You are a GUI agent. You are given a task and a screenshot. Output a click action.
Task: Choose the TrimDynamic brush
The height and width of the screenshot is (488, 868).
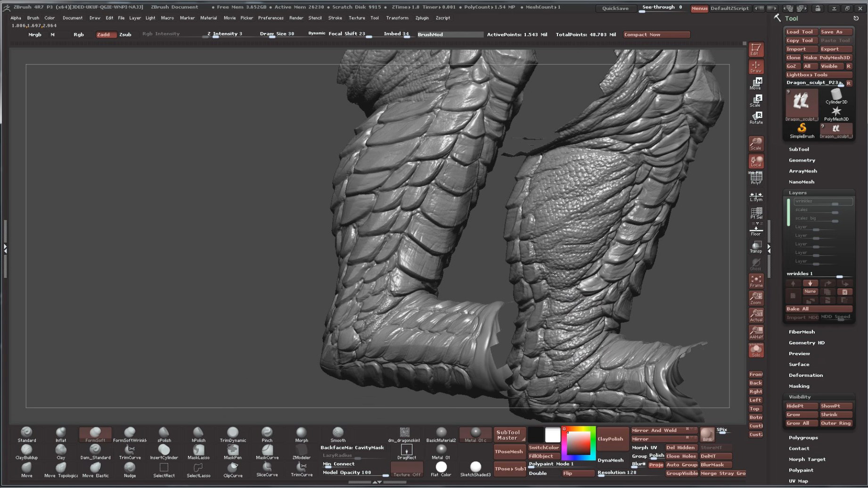tap(233, 434)
